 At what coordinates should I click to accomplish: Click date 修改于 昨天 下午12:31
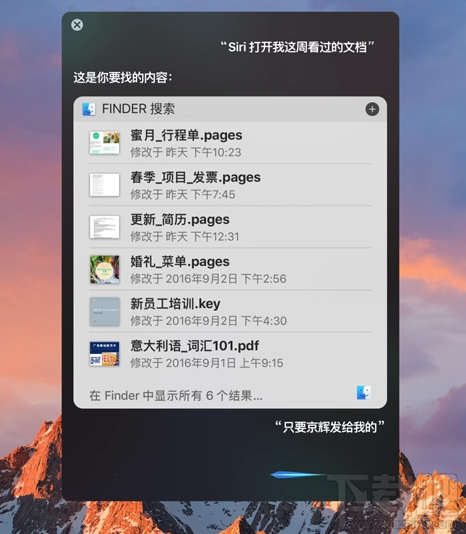coord(185,236)
